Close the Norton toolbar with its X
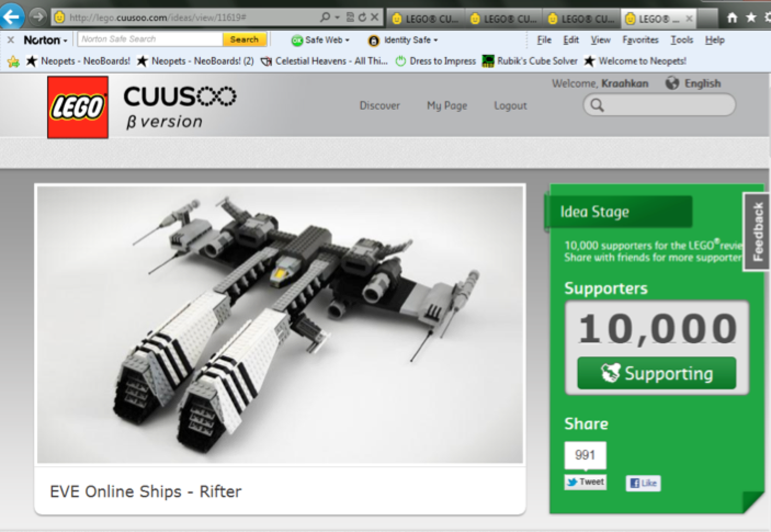Viewport: 771px width, 532px height. tap(10, 40)
